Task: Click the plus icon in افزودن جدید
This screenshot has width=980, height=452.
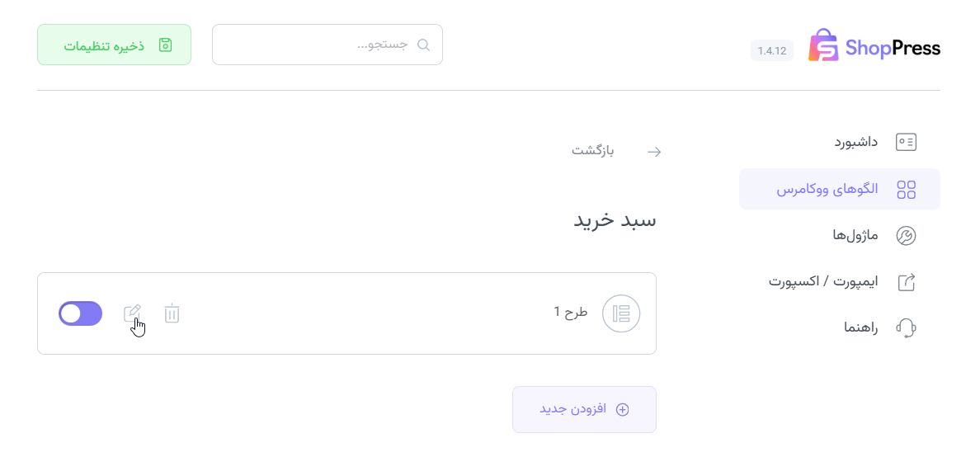Action: click(623, 409)
